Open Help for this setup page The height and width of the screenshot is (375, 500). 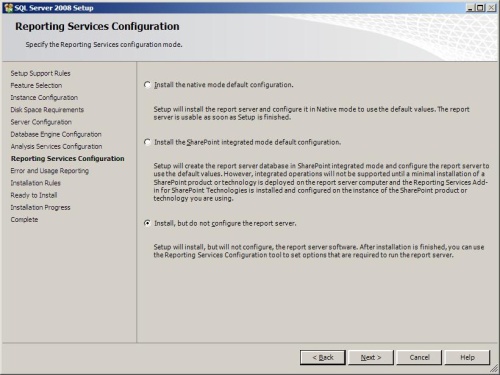(x=467, y=357)
